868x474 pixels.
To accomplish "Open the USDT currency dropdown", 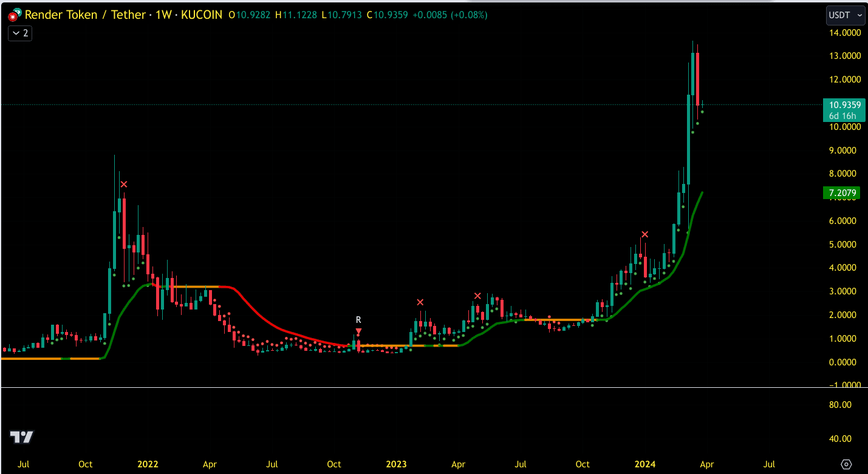I will point(845,15).
